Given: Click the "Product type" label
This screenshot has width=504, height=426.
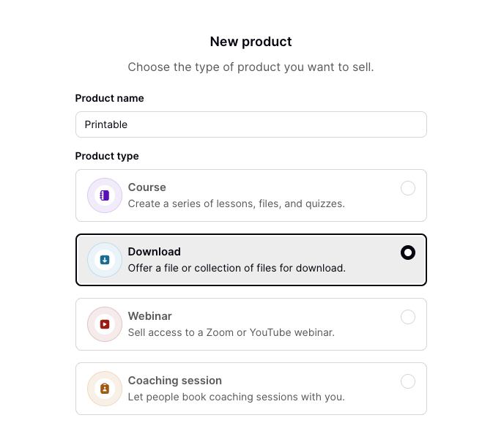Looking at the screenshot, I should 107,156.
